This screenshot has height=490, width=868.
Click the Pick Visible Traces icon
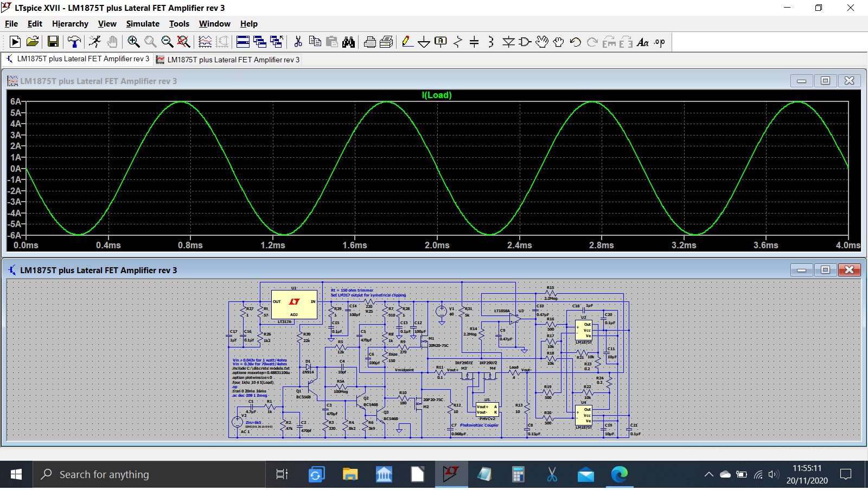[x=205, y=42]
